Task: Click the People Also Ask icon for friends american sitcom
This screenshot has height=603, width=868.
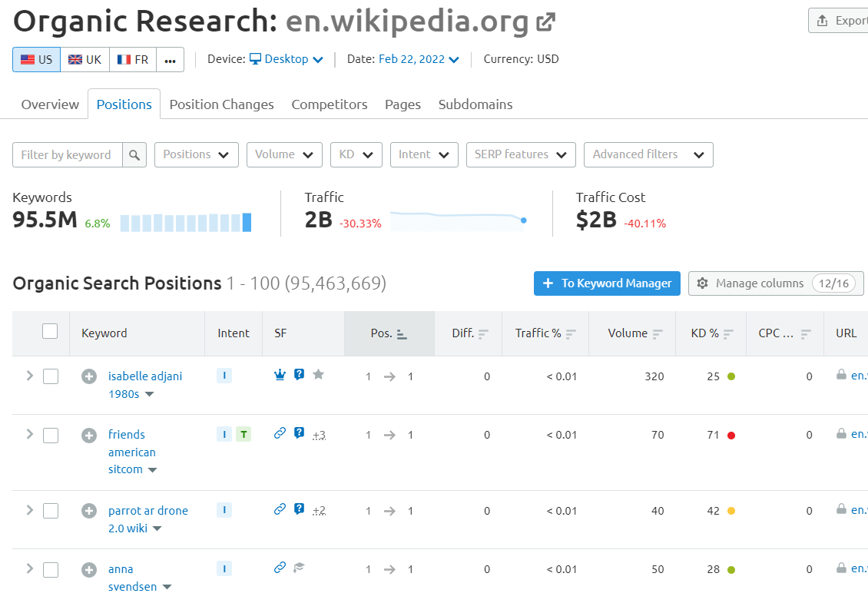Action: [x=299, y=432]
